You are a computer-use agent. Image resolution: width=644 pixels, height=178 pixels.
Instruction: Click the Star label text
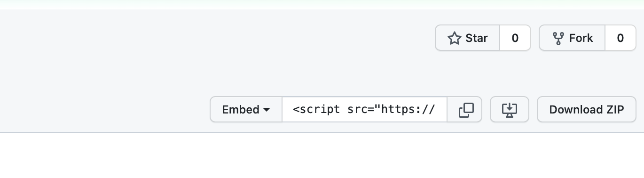(x=477, y=38)
